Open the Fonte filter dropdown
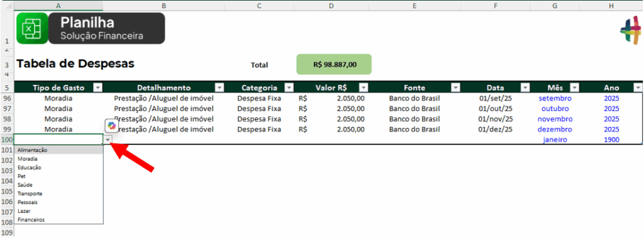This screenshot has height=238, width=644. tap(455, 88)
